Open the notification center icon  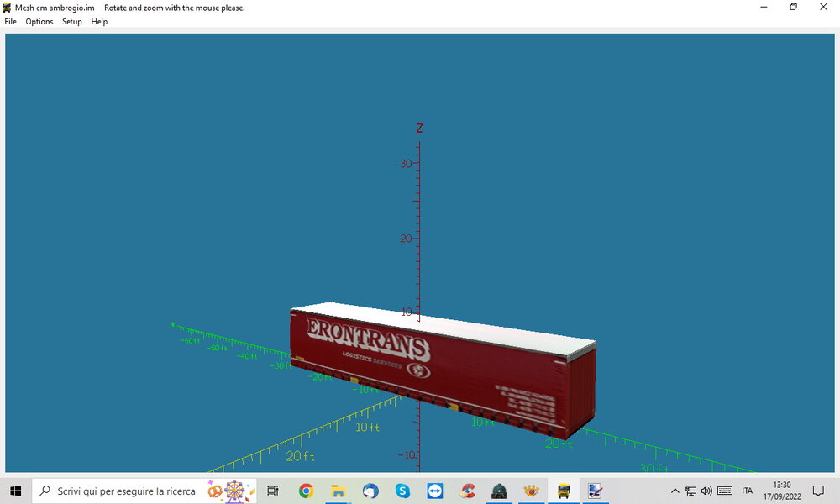click(818, 491)
